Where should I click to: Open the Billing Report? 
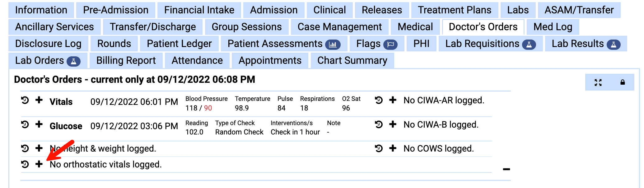coord(126,60)
